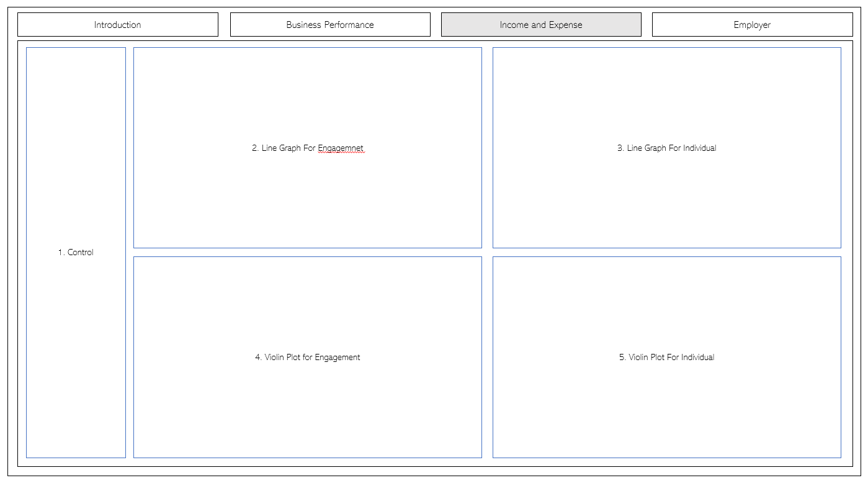Image resolution: width=868 pixels, height=483 pixels.
Task: Click the word "Expense" in the shaded tab
Action: pyautogui.click(x=565, y=25)
